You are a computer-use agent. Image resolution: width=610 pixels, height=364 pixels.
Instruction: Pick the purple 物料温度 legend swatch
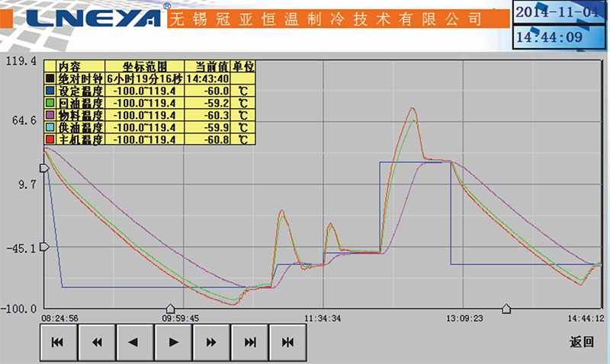pos(50,115)
